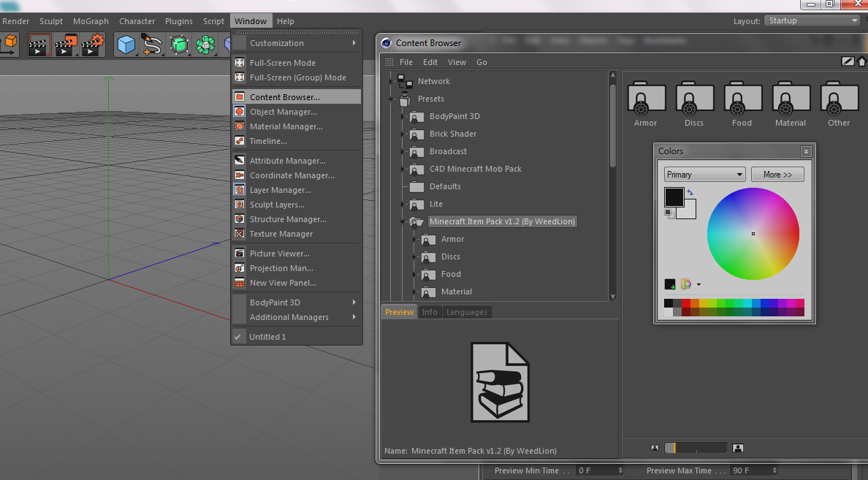The width and height of the screenshot is (868, 480).
Task: Switch to the Languages tab
Action: [x=467, y=312]
